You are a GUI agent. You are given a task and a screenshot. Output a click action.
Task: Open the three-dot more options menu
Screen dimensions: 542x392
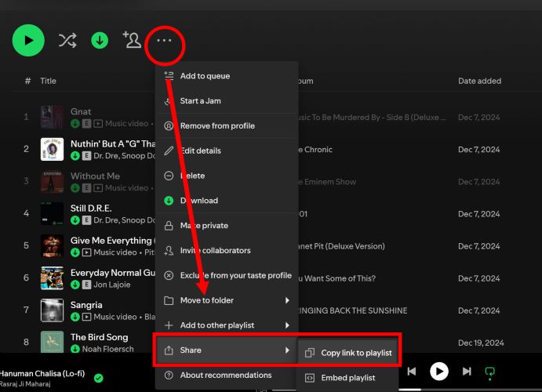(x=164, y=41)
